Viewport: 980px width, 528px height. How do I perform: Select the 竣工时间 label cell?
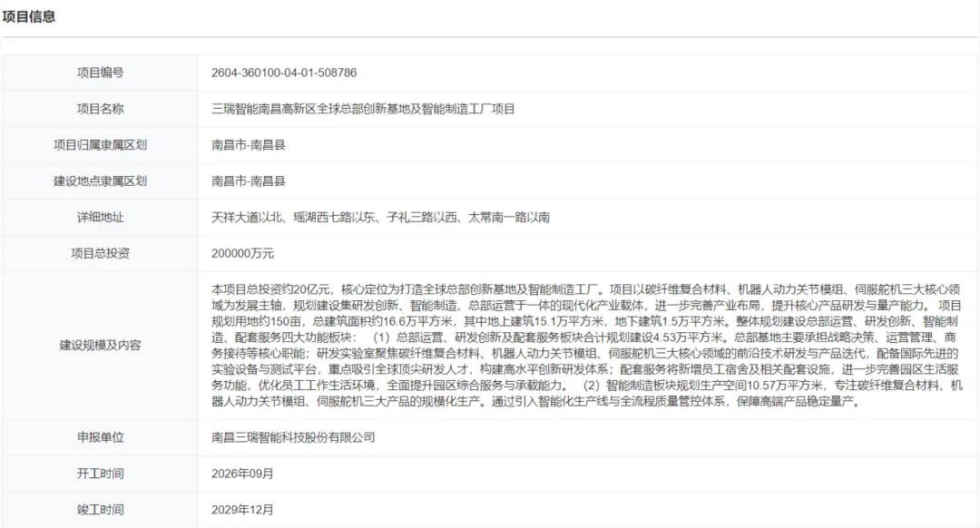[x=100, y=510]
